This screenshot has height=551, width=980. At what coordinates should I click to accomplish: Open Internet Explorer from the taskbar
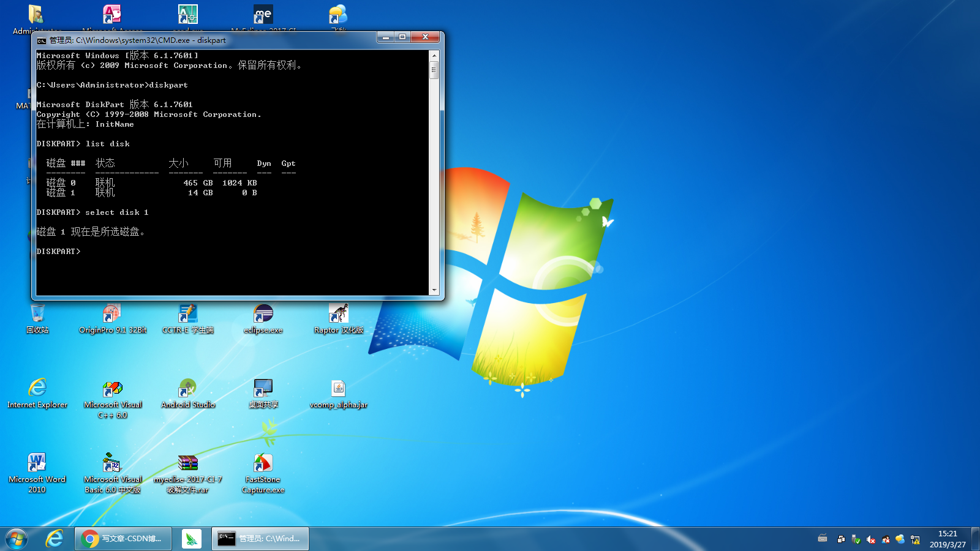[55, 539]
